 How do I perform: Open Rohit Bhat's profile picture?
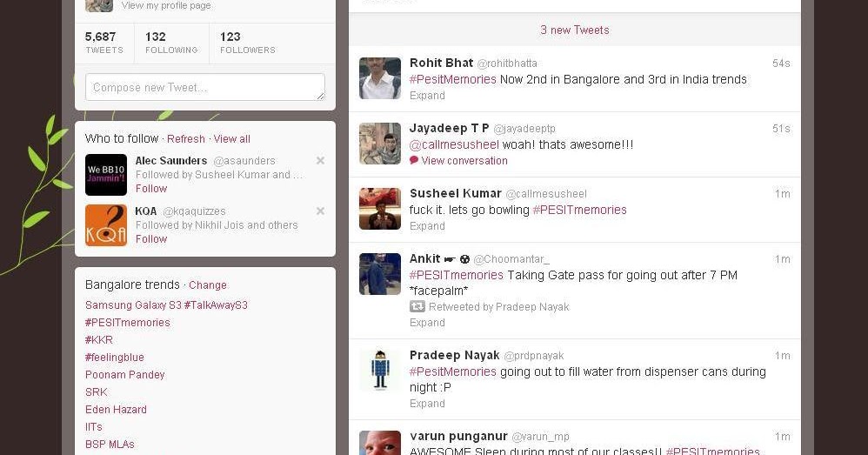[380, 78]
